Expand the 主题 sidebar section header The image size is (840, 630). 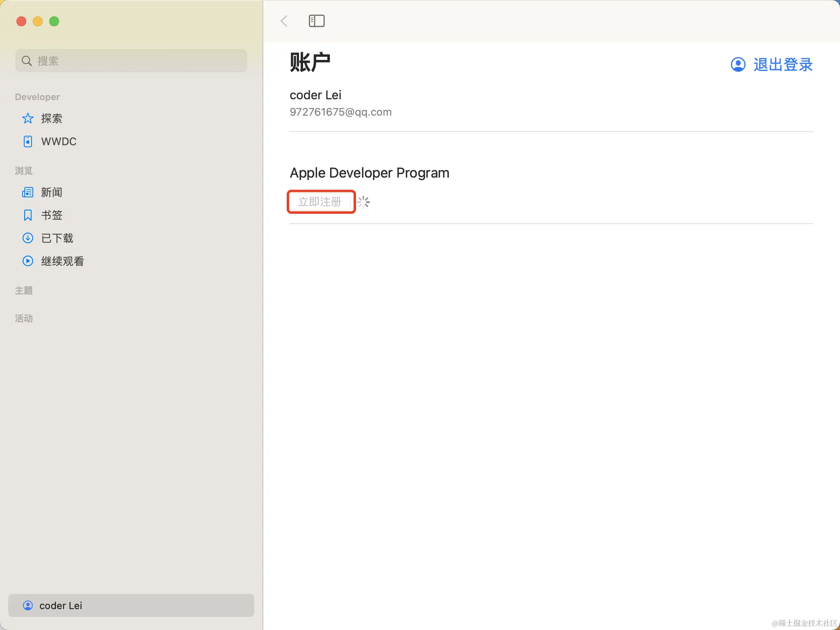(x=24, y=290)
